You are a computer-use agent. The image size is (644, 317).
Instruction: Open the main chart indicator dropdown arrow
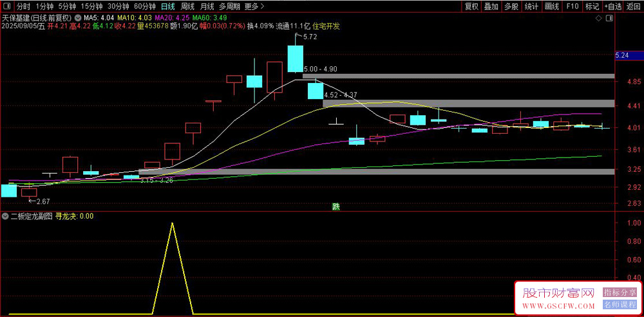(x=77, y=18)
